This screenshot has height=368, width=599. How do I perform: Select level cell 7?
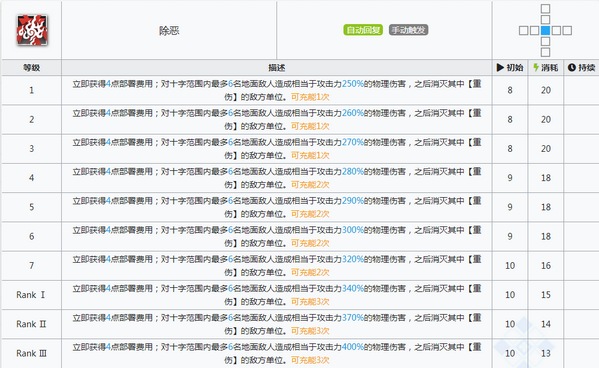[31, 266]
